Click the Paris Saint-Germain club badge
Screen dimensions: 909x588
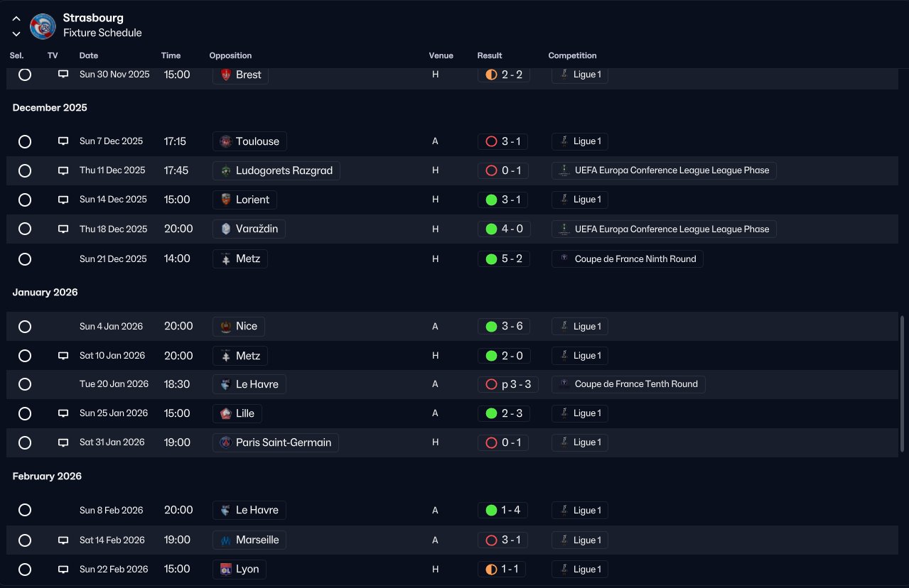coord(226,442)
